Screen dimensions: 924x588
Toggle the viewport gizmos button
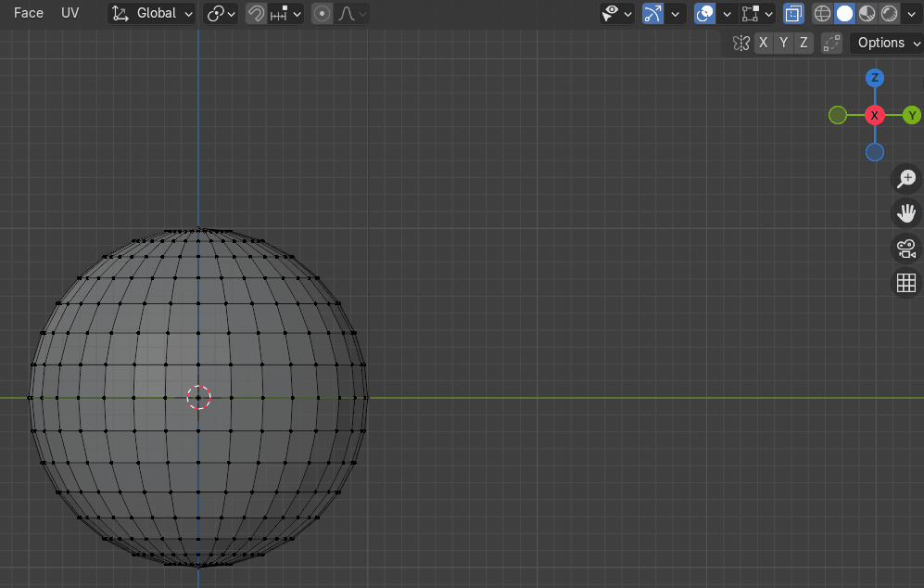[x=653, y=13]
